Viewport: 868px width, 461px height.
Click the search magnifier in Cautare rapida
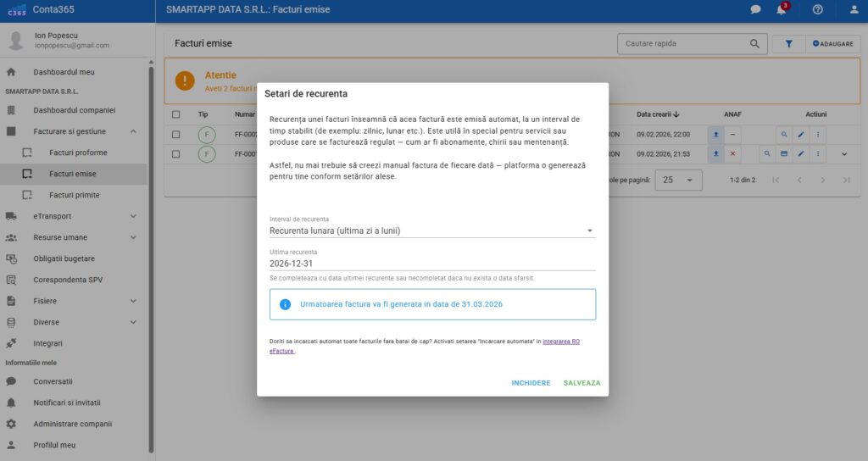(x=754, y=43)
